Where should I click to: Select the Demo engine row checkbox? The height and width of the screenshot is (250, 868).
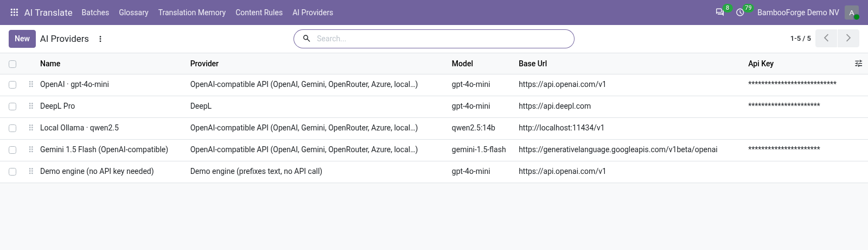(x=12, y=172)
